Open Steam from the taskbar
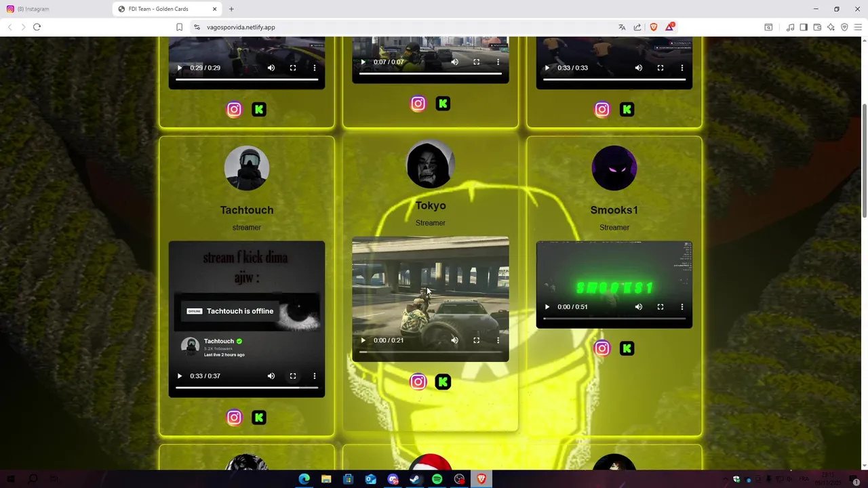 [x=415, y=479]
